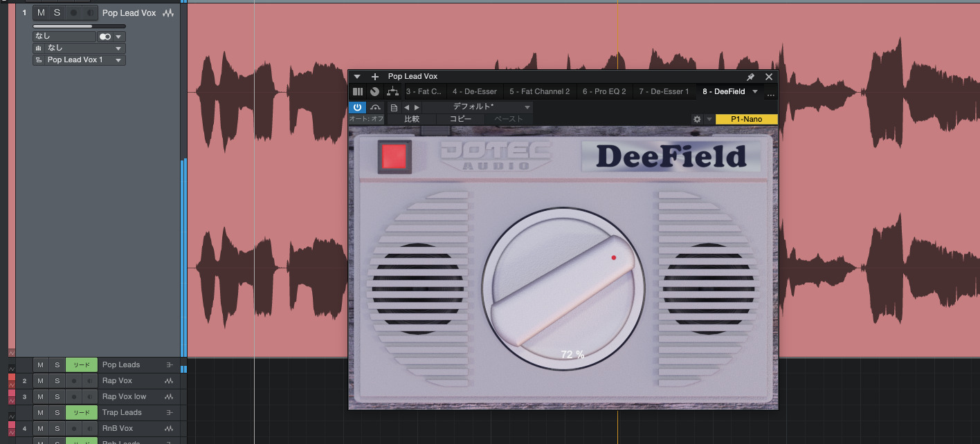Image resolution: width=980 pixels, height=444 pixels.
Task: Click the 72 % value readout
Action: click(572, 354)
